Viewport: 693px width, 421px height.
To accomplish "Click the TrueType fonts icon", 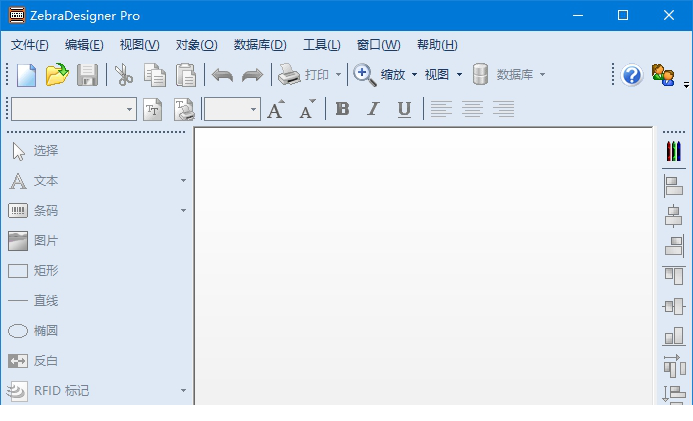I will click(152, 109).
